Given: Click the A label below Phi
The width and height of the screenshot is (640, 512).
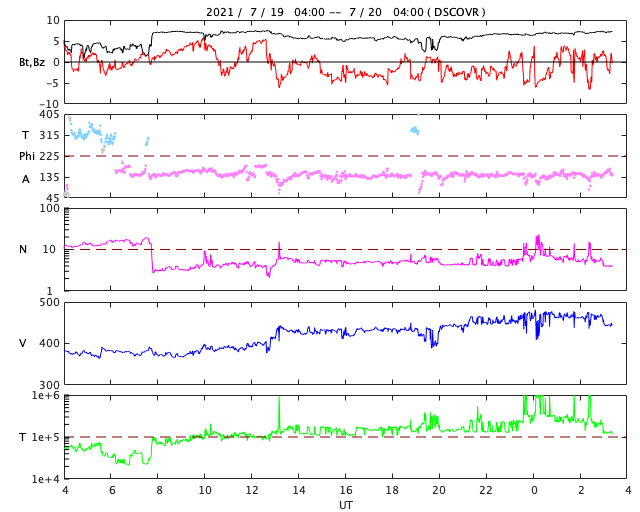Looking at the screenshot, I should point(26,179).
